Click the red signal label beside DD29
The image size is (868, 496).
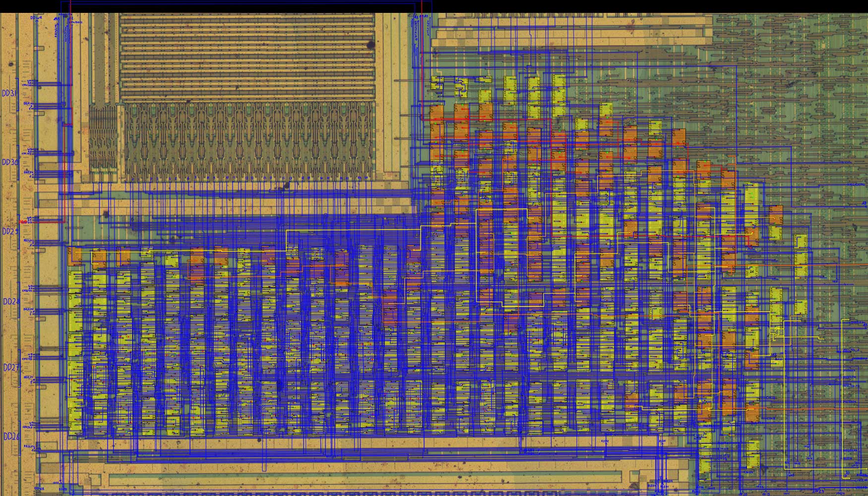pyautogui.click(x=24, y=222)
